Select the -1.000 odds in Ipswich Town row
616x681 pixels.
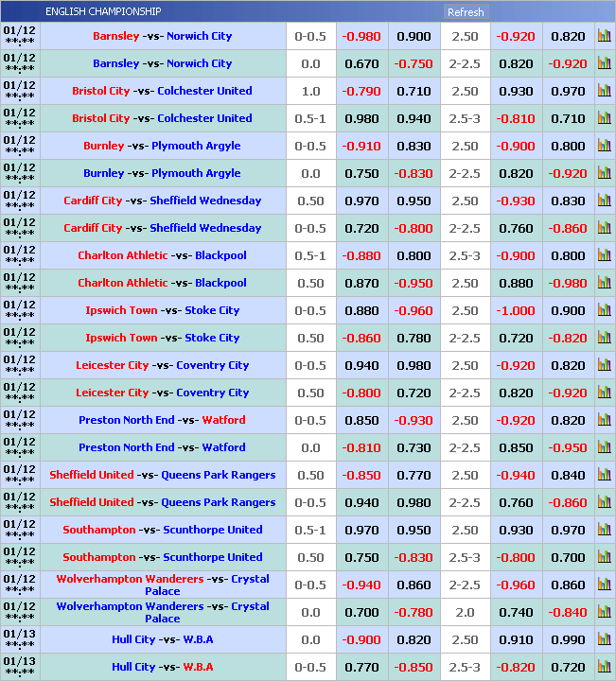[x=517, y=310]
